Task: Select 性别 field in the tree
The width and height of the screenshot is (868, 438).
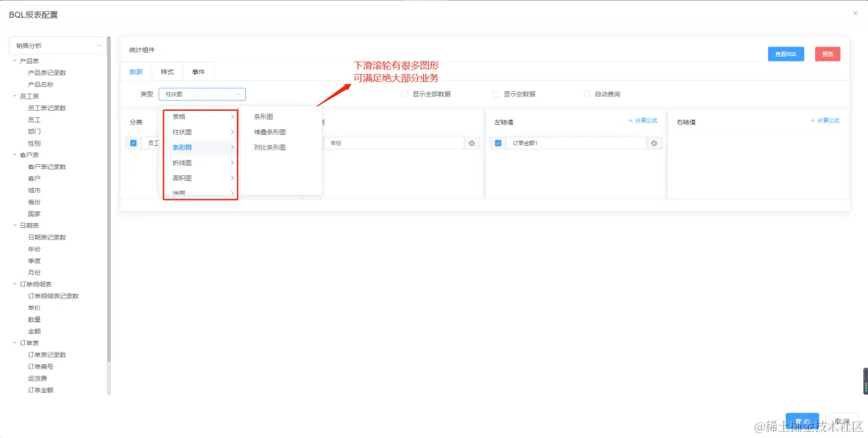Action: pyautogui.click(x=34, y=143)
